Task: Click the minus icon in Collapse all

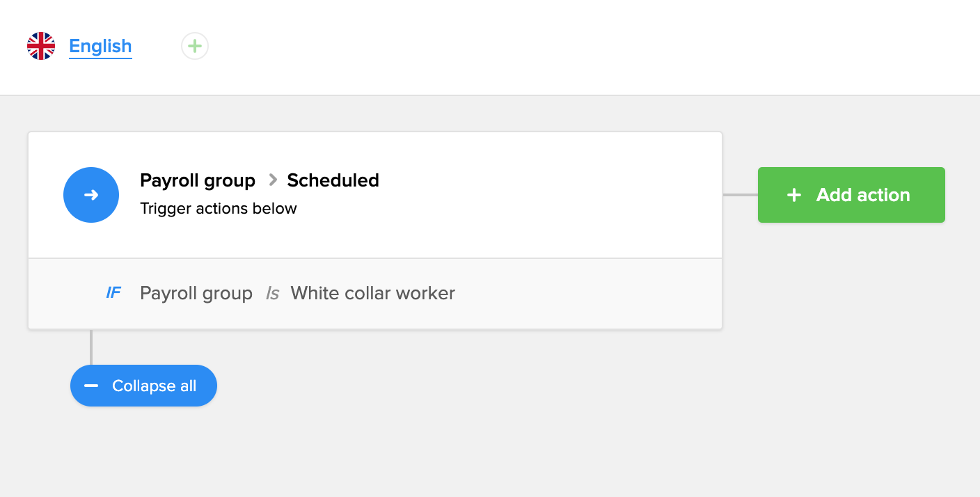Action: coord(91,386)
